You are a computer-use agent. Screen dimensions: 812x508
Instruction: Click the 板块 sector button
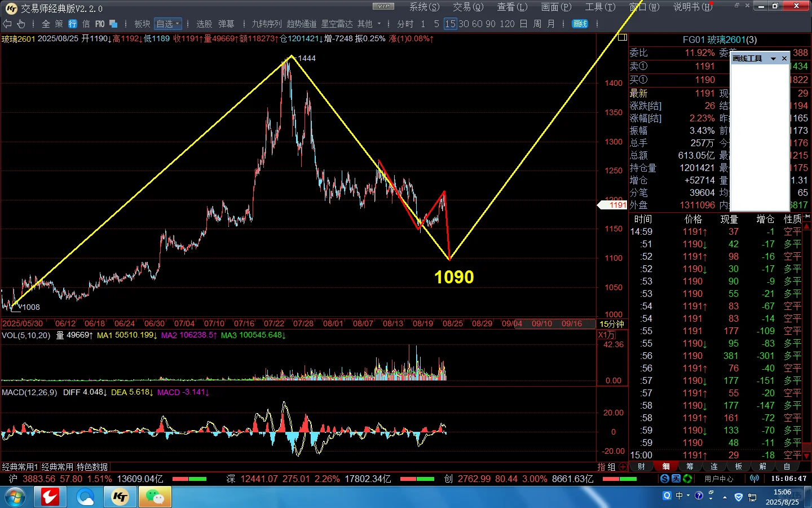[142, 24]
